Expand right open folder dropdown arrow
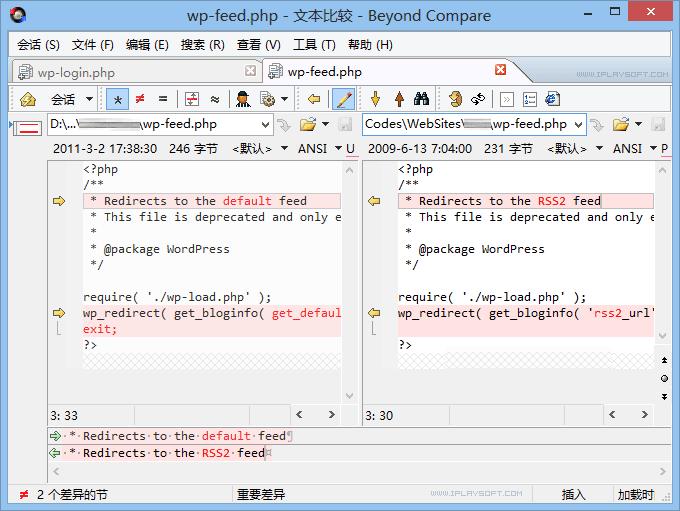This screenshot has width=680, height=511. pyautogui.click(x=638, y=124)
